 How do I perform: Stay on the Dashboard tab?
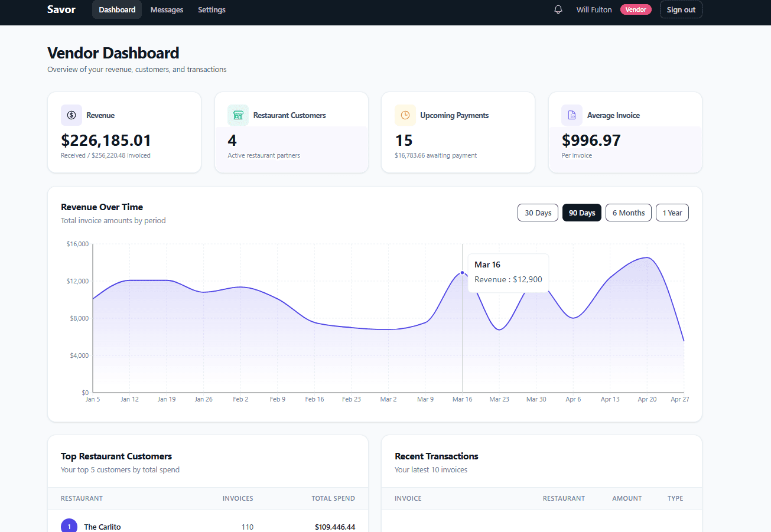tap(116, 9)
